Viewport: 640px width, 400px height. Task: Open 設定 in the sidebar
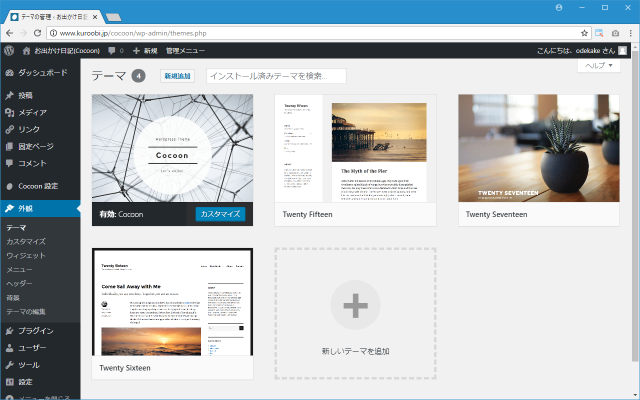(40, 382)
